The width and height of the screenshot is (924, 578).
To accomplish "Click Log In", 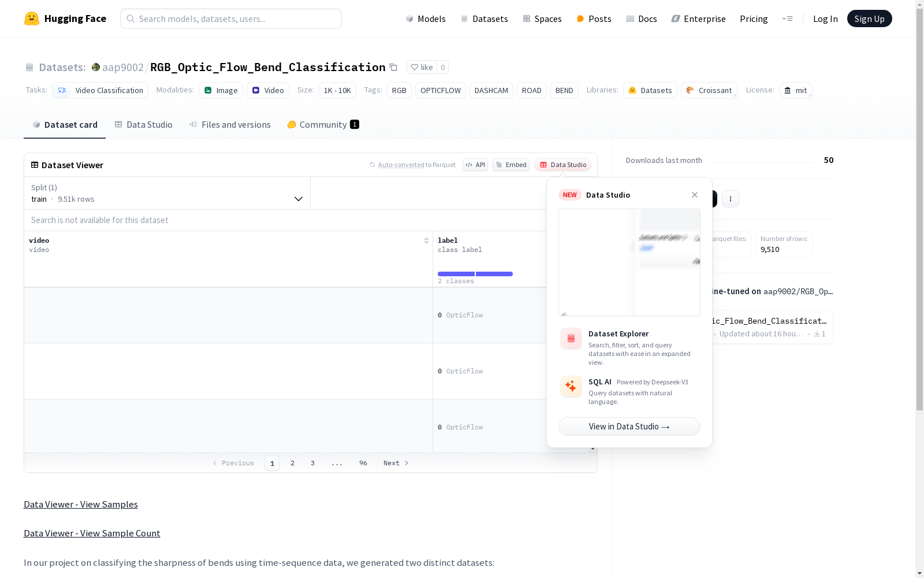I will (x=825, y=18).
